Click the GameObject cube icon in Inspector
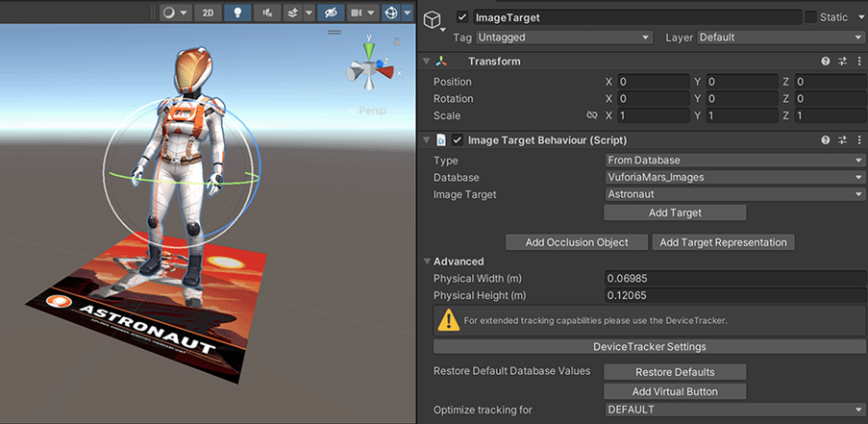 (434, 19)
